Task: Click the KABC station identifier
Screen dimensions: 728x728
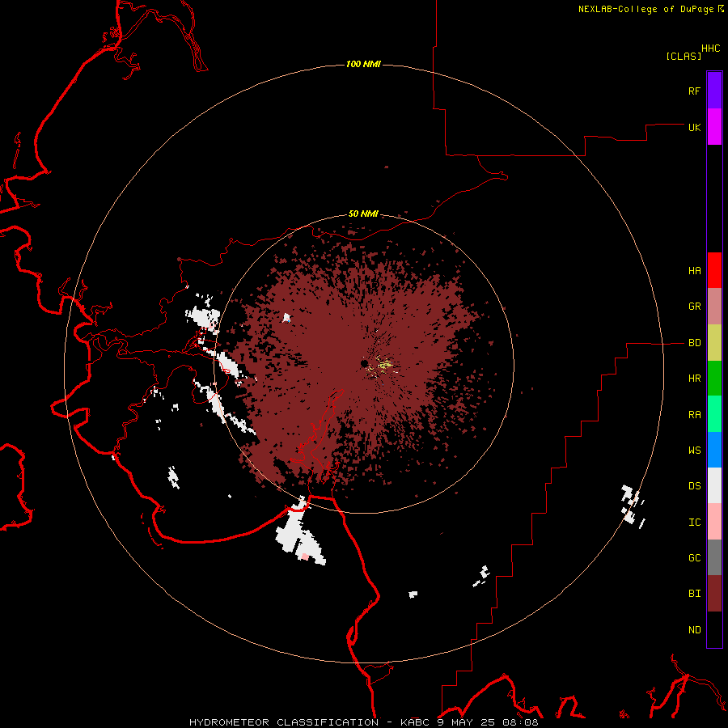Action: 416,722
